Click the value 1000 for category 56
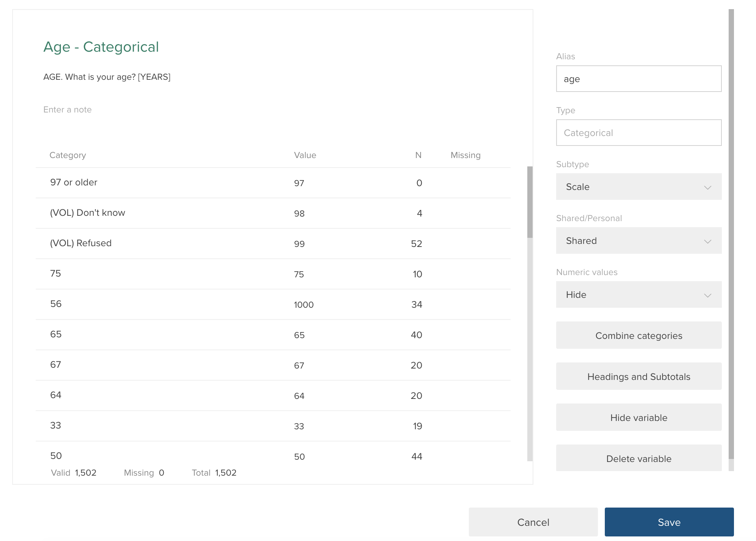 (x=304, y=304)
